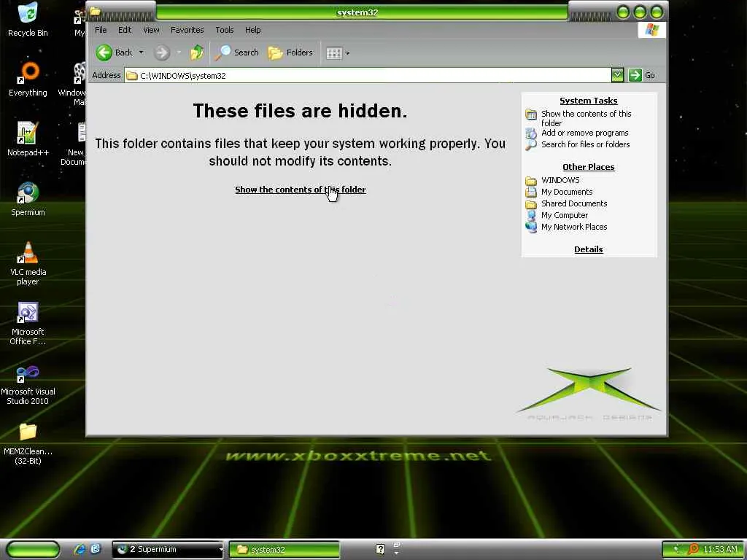The image size is (747, 560).
Task: Open the File menu
Action: pos(101,30)
